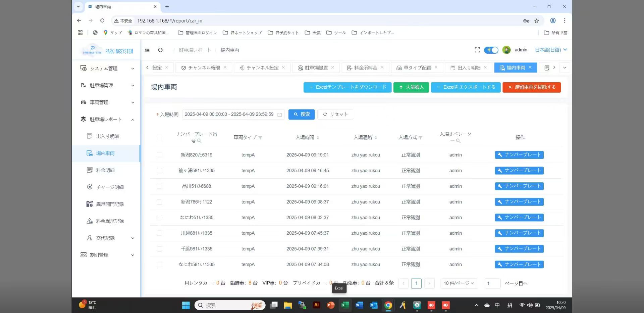
Task: Open the 10 件/ページ page size dropdown
Action: coord(459,283)
